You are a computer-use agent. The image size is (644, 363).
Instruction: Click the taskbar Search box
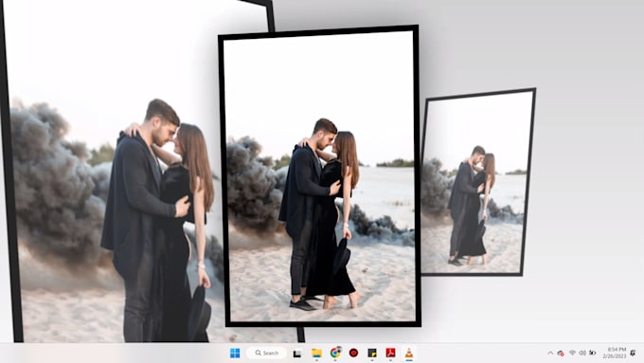pos(266,353)
